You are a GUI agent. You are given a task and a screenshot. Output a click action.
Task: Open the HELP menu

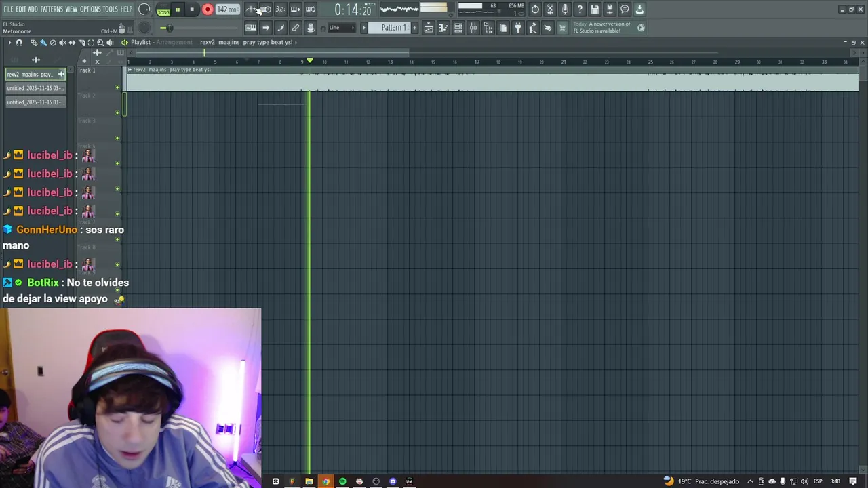[x=127, y=9]
